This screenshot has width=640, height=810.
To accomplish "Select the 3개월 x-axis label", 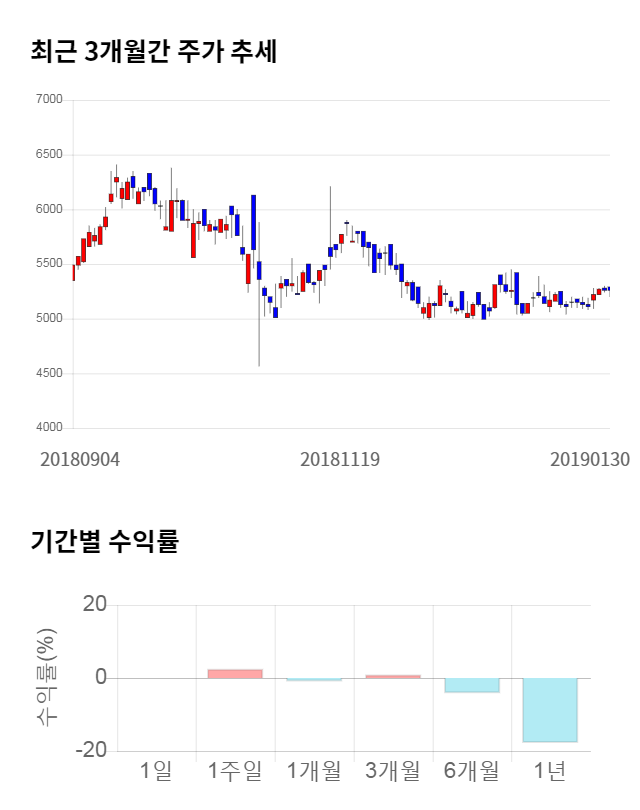I will [x=393, y=771].
